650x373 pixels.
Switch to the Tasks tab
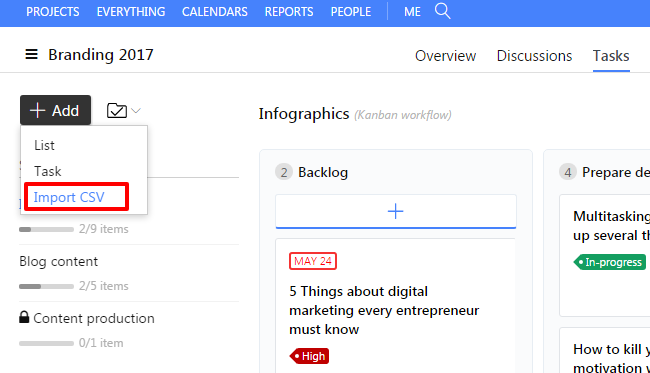point(611,56)
